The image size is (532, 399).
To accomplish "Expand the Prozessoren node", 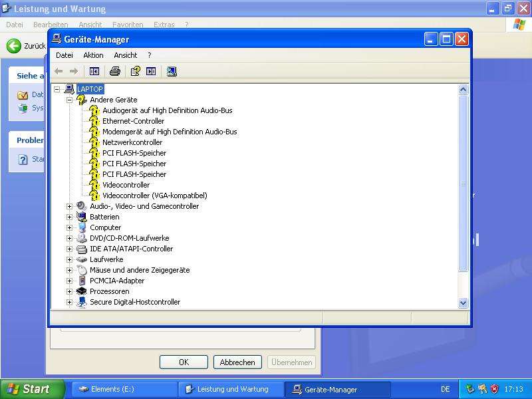I will (70, 291).
